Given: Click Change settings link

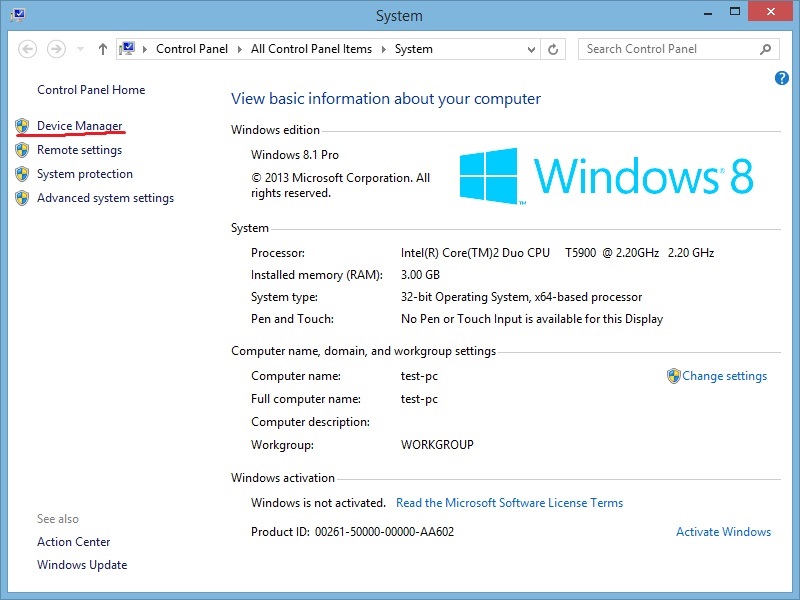Looking at the screenshot, I should point(724,376).
